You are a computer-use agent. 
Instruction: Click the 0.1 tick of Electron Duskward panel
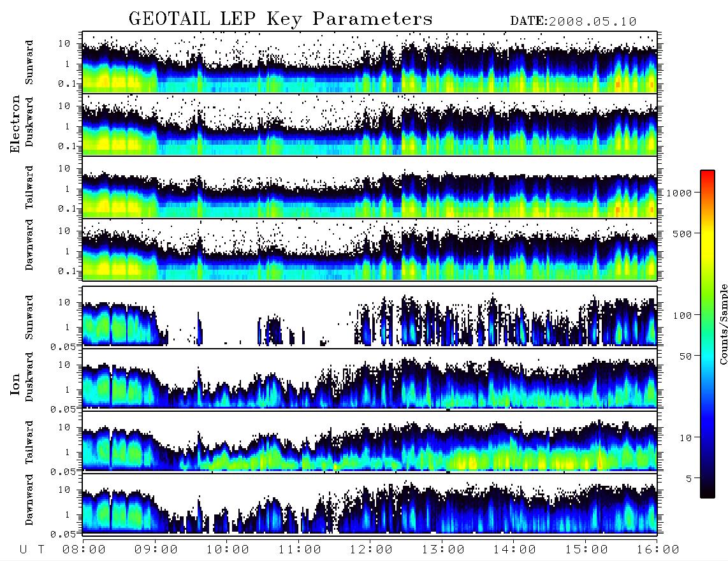tap(68, 146)
